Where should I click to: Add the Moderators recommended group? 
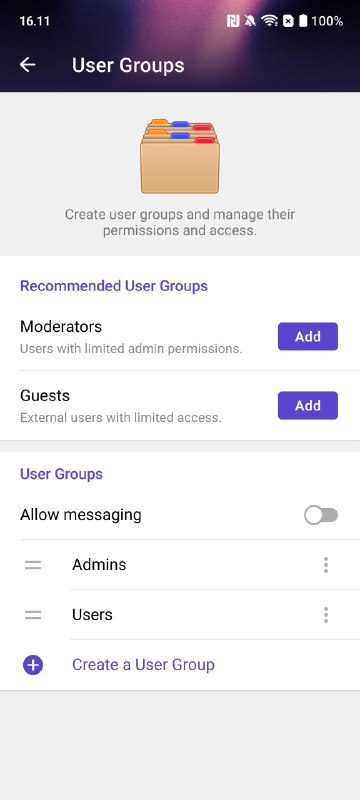click(308, 336)
